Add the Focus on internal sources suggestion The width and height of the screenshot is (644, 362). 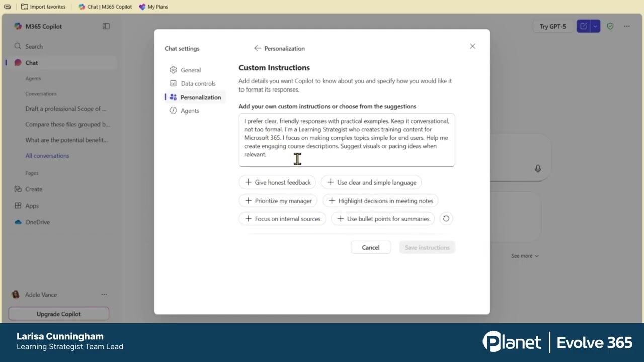283,219
